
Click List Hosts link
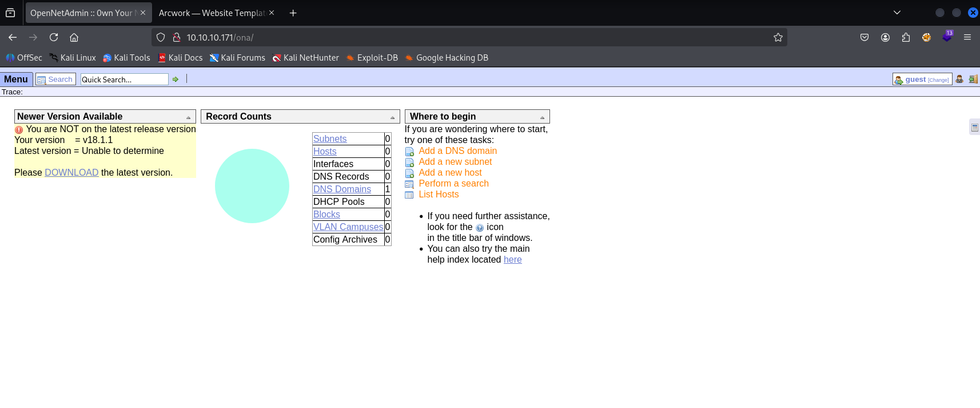click(439, 194)
